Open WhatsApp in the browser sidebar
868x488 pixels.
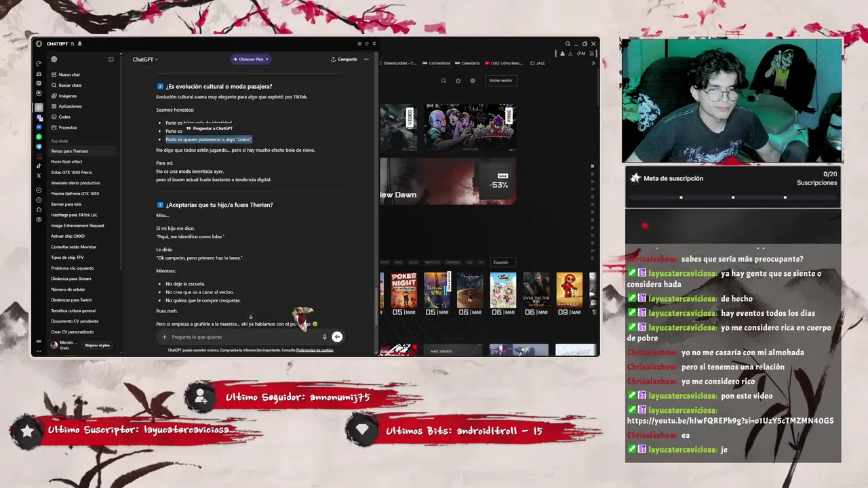(39, 137)
